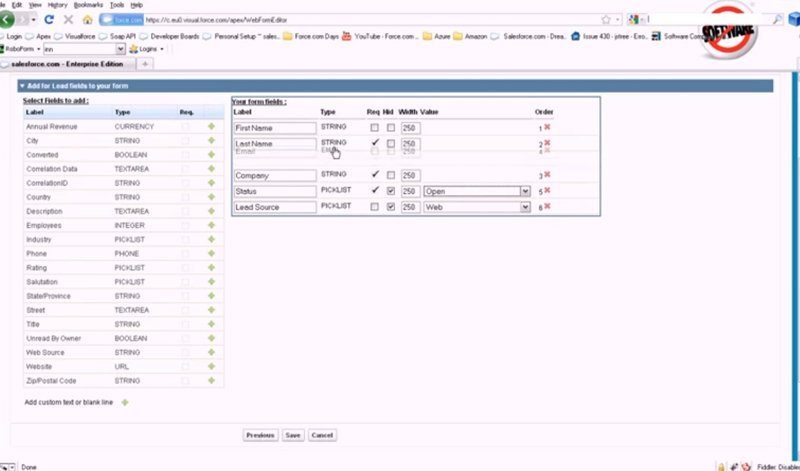Image resolution: width=800 pixels, height=471 pixels.
Task: Remove Status field with red X
Action: pos(547,190)
